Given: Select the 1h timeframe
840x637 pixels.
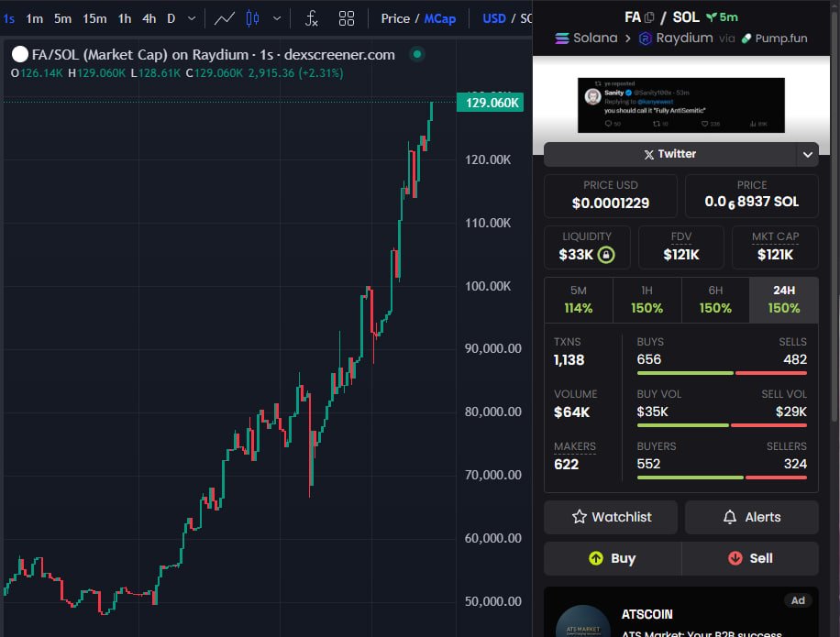Looking at the screenshot, I should tap(125, 18).
